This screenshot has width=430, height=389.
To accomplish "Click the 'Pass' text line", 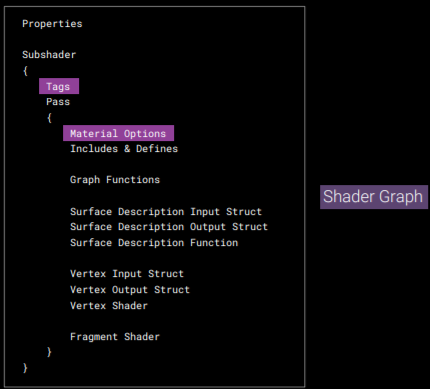I will 58,102.
